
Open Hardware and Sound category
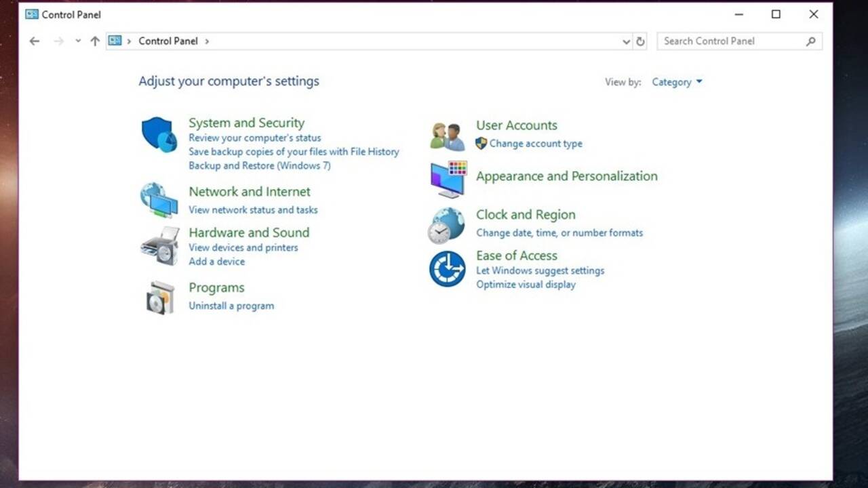click(249, 232)
